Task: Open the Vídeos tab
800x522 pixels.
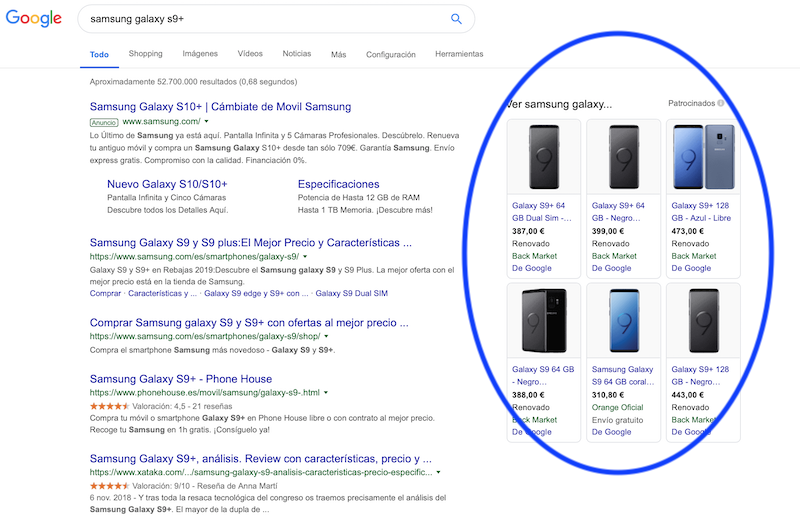Action: 250,54
